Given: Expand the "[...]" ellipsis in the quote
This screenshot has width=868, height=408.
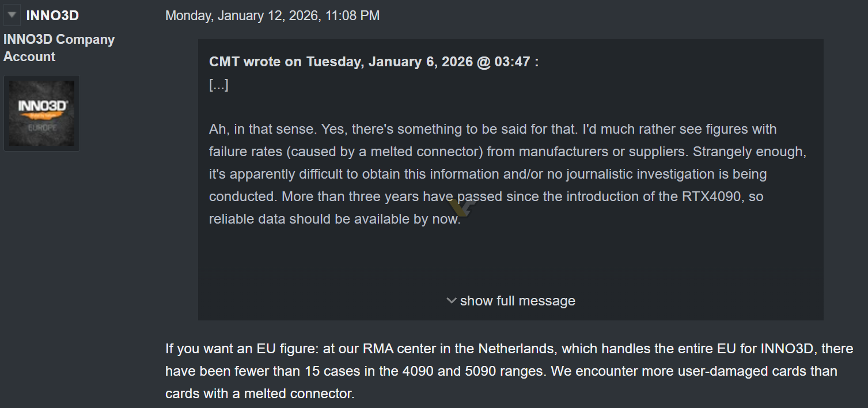Looking at the screenshot, I should click(x=219, y=85).
